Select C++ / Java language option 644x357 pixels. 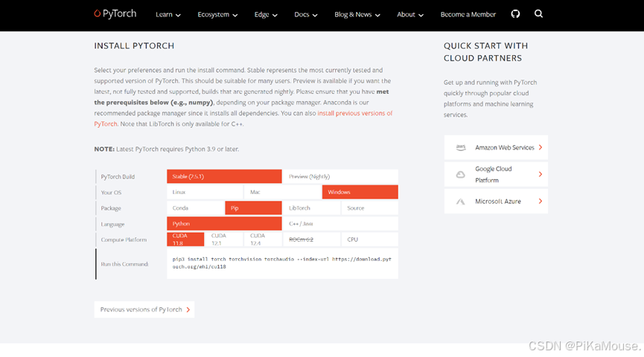(340, 224)
